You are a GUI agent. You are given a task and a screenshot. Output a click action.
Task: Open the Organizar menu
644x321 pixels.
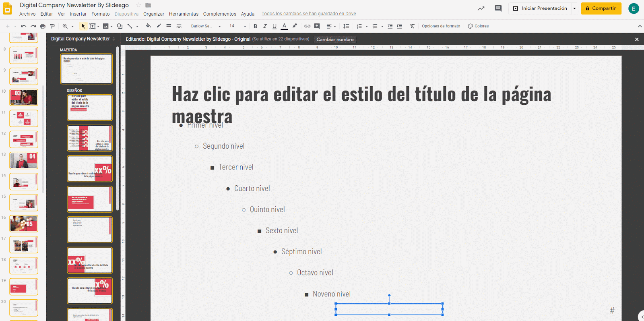(154, 14)
